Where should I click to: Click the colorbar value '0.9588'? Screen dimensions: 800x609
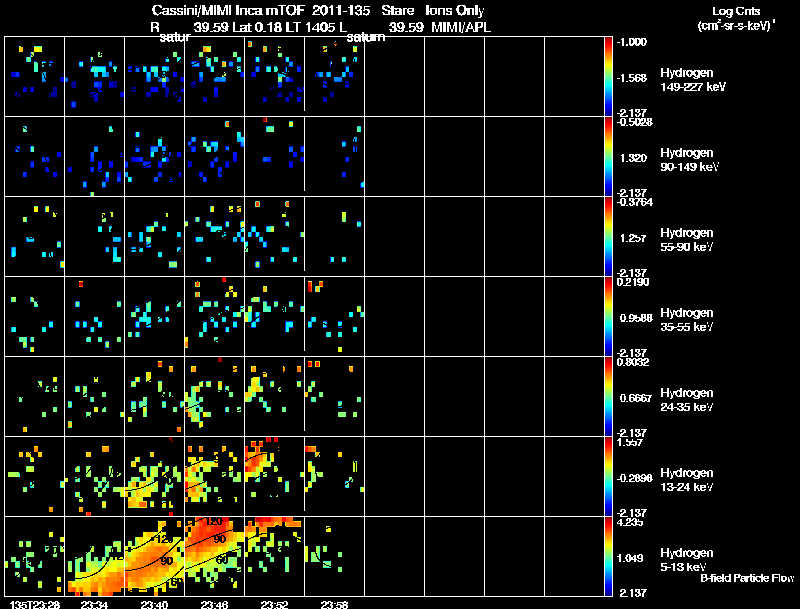click(636, 318)
